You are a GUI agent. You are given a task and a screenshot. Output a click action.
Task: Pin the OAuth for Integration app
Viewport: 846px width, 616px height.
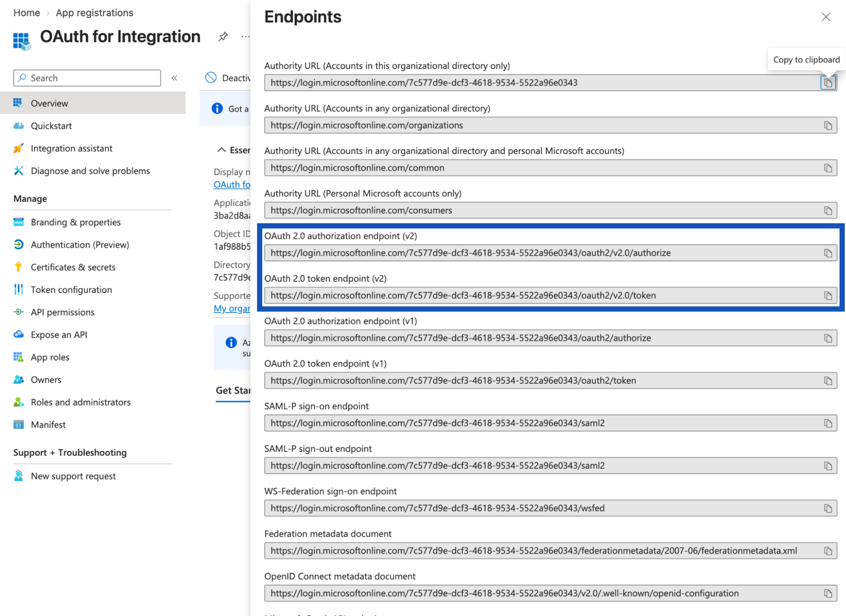coord(223,37)
